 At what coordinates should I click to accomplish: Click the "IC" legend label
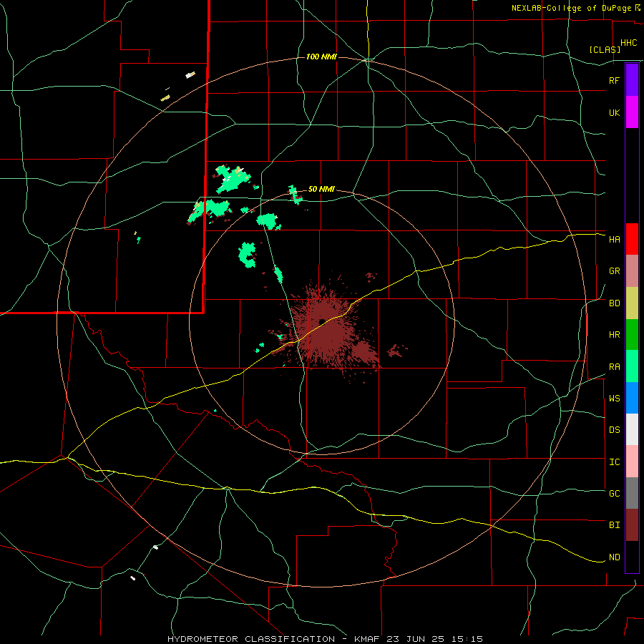point(614,462)
